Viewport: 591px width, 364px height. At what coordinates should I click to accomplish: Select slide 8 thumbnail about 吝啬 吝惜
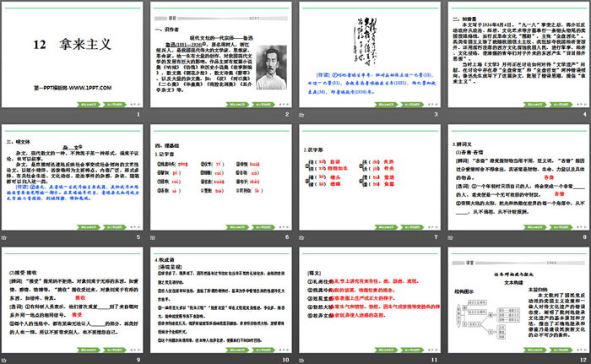click(x=518, y=177)
